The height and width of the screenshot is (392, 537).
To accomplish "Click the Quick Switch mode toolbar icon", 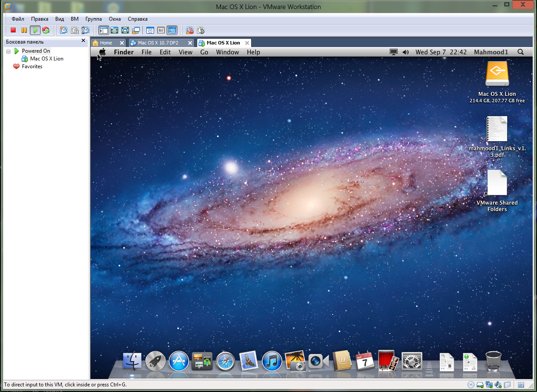I will [114, 30].
